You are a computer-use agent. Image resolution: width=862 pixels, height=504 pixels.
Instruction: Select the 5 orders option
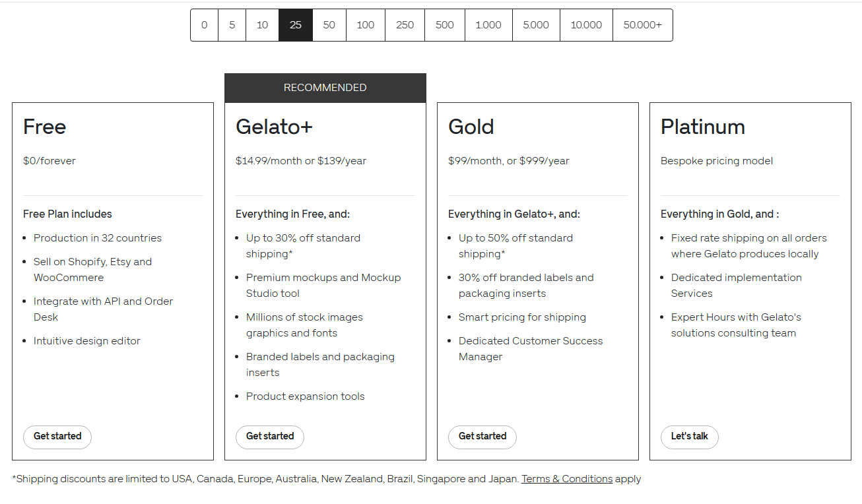coord(232,25)
